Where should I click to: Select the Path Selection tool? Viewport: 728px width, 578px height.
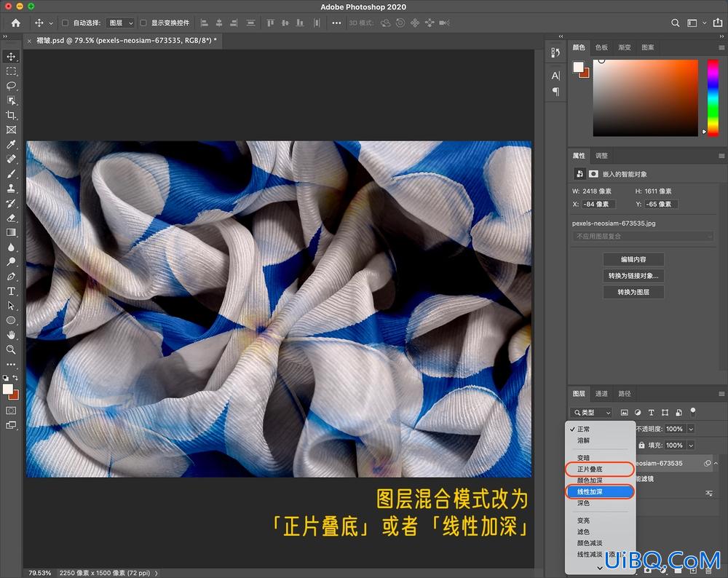click(11, 306)
